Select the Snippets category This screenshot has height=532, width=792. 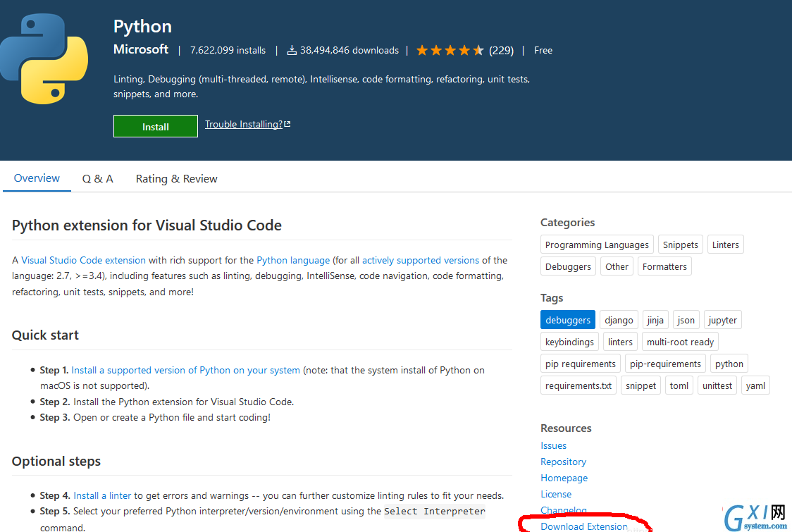pos(681,245)
